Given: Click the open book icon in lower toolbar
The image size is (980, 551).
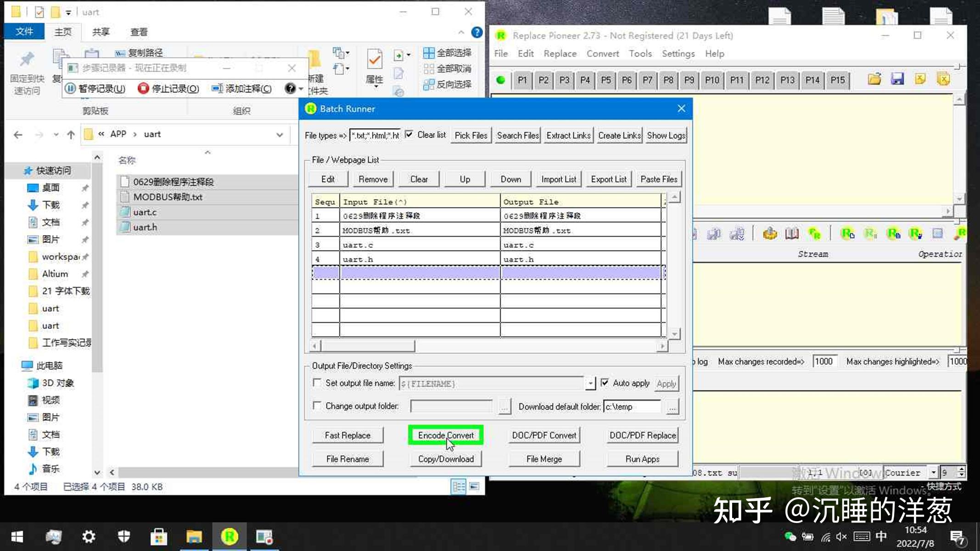Looking at the screenshot, I should point(792,234).
